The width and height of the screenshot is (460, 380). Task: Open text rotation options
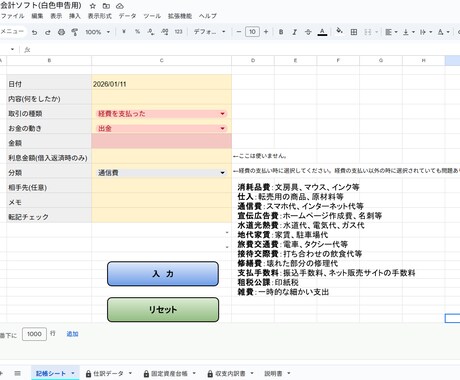pyautogui.click(x=443, y=32)
